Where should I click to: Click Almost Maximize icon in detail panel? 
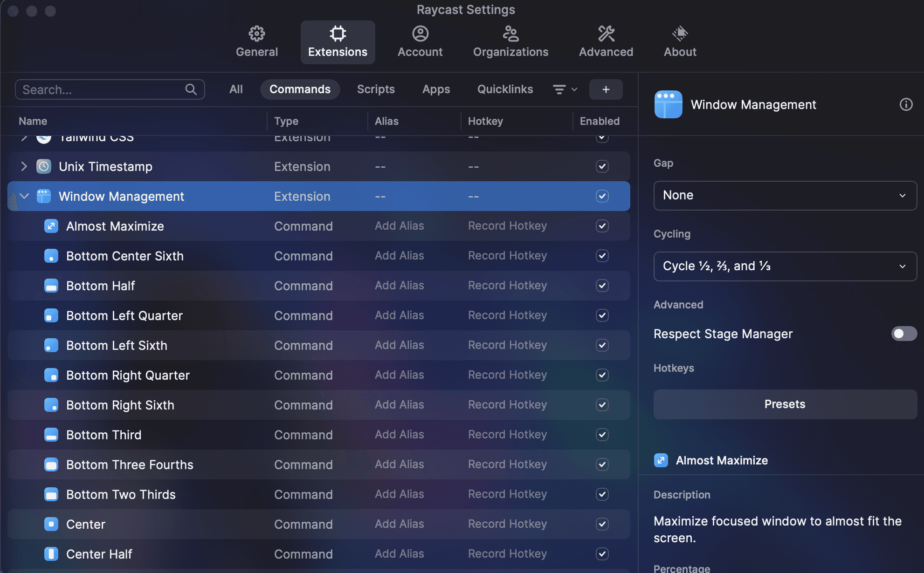(661, 460)
